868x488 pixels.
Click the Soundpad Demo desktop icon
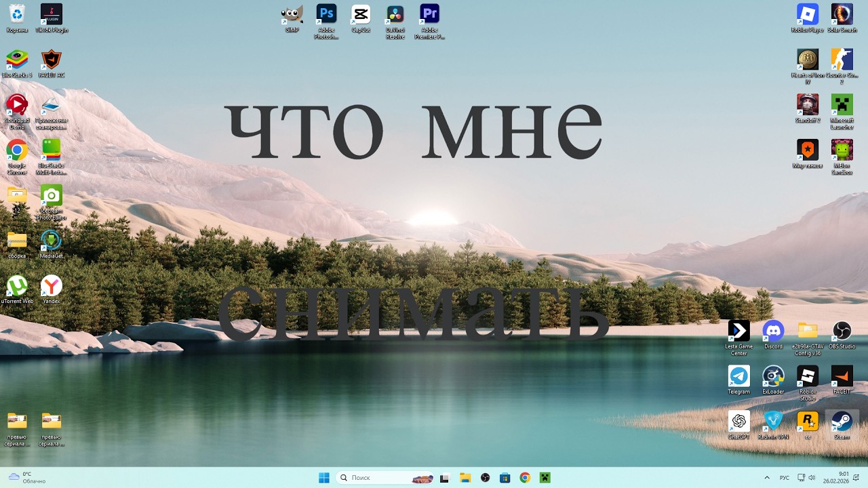pos(17,112)
